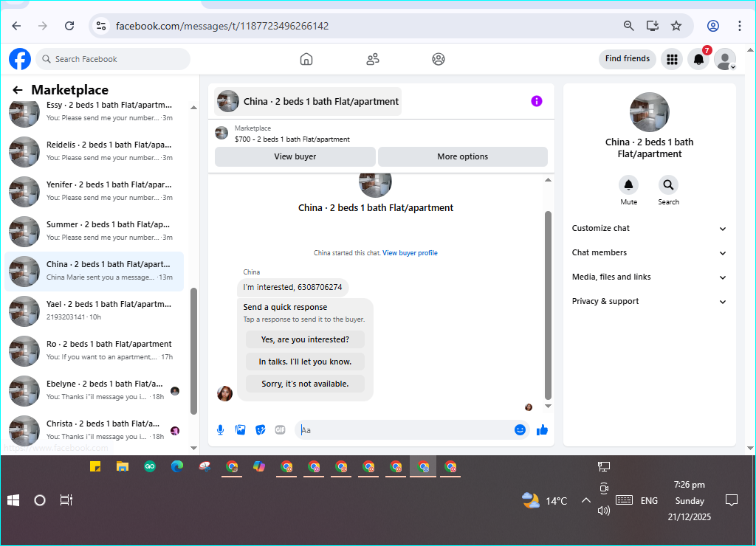
Task: Bookmark this page with the star icon
Action: (x=676, y=26)
